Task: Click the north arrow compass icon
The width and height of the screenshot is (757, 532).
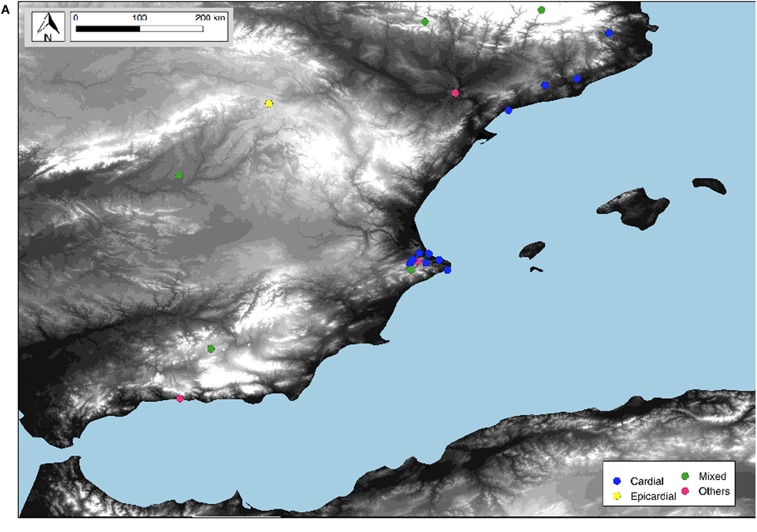Action: coord(48,26)
